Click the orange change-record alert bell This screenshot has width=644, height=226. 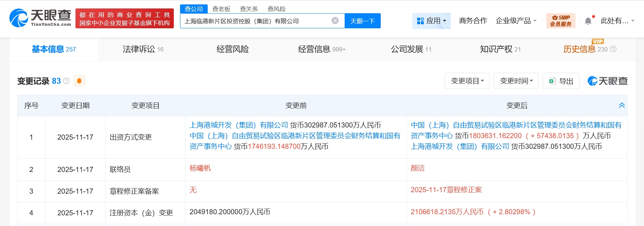(x=79, y=81)
